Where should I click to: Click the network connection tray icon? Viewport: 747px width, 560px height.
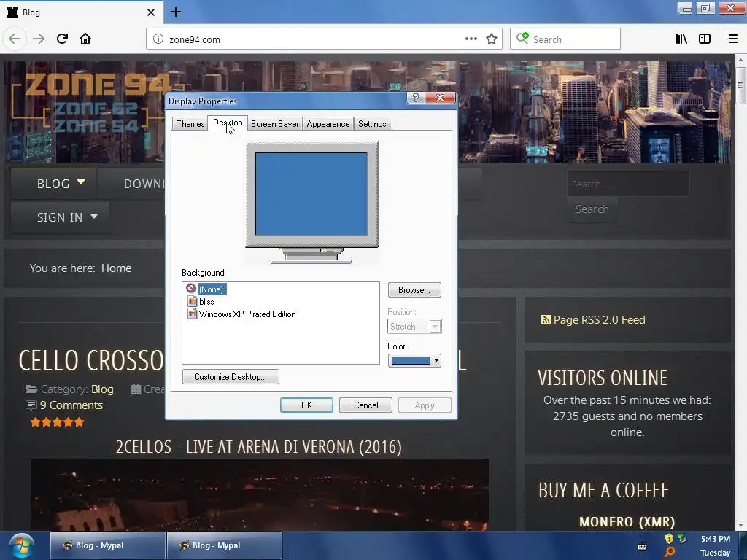683,539
